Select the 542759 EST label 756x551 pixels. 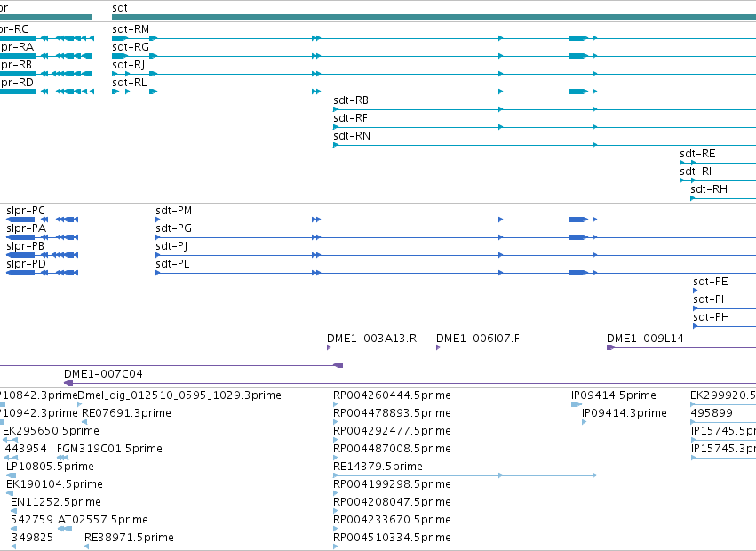(x=32, y=521)
